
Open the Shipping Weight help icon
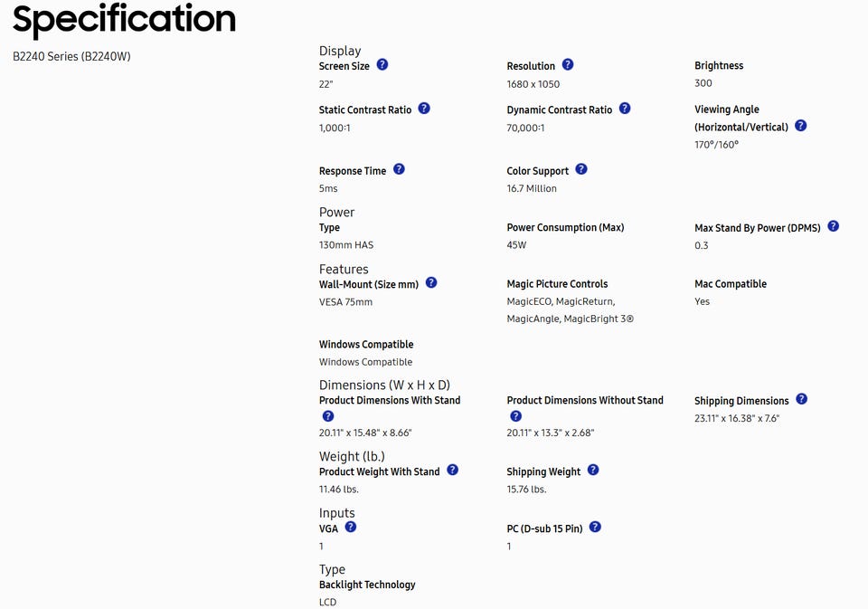[x=593, y=471]
